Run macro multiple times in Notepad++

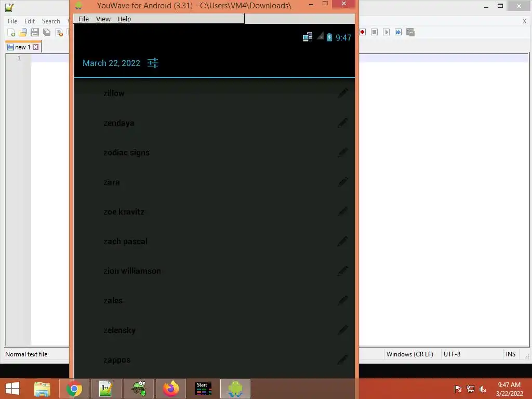pos(398,32)
